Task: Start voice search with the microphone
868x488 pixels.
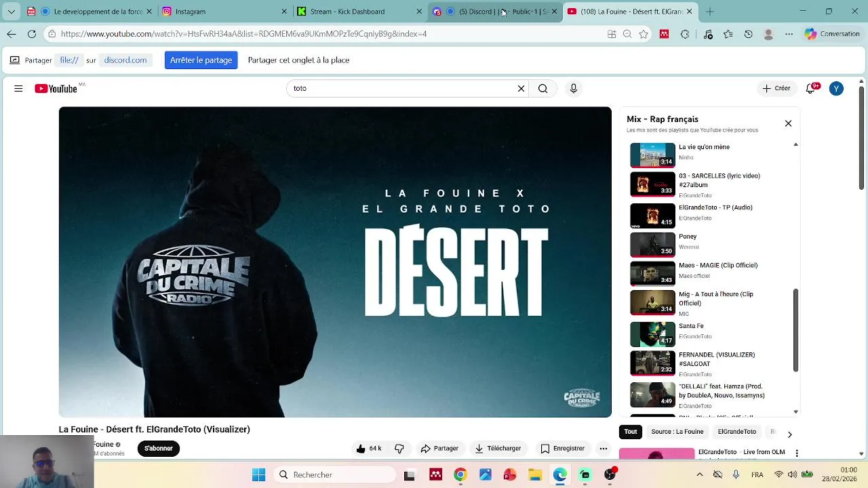Action: 574,89
